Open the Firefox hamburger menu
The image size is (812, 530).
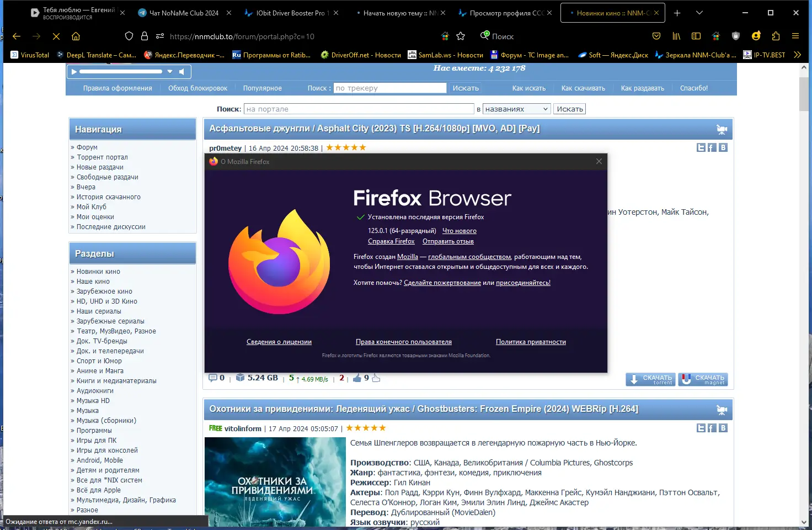point(795,36)
